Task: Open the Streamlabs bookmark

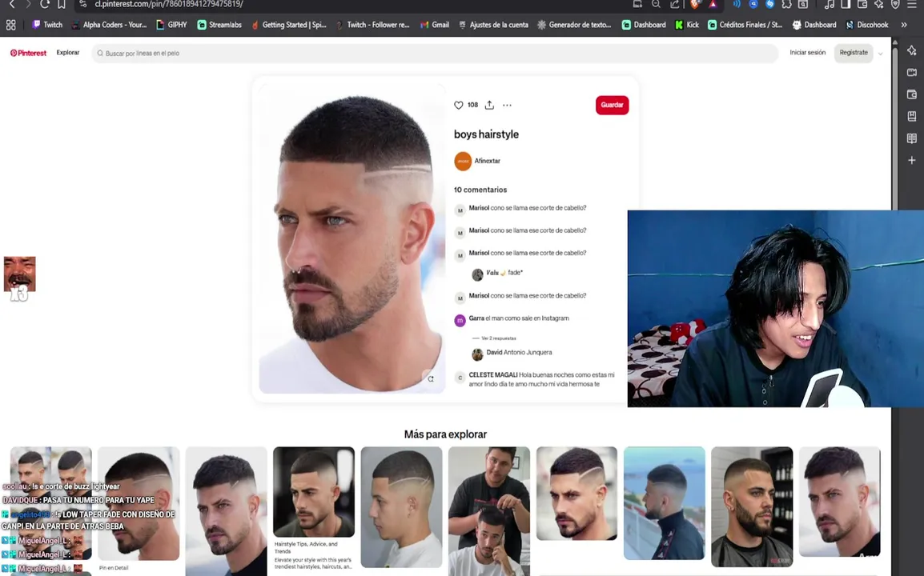Action: (x=219, y=25)
